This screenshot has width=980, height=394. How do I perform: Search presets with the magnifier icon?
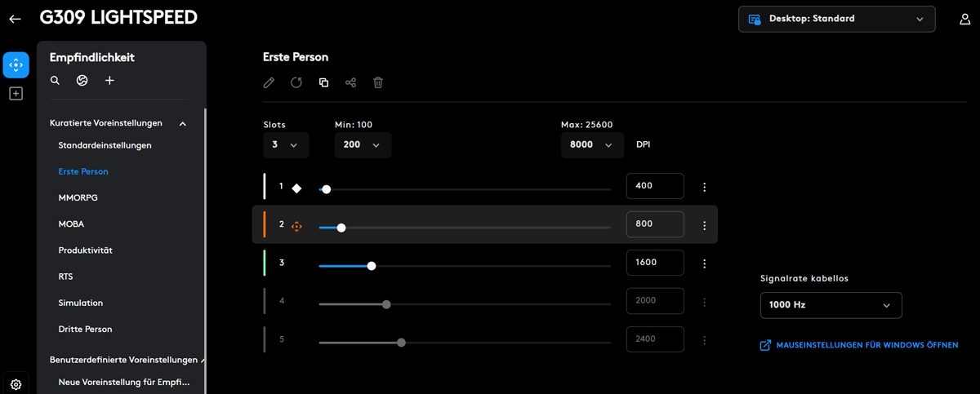(x=55, y=81)
